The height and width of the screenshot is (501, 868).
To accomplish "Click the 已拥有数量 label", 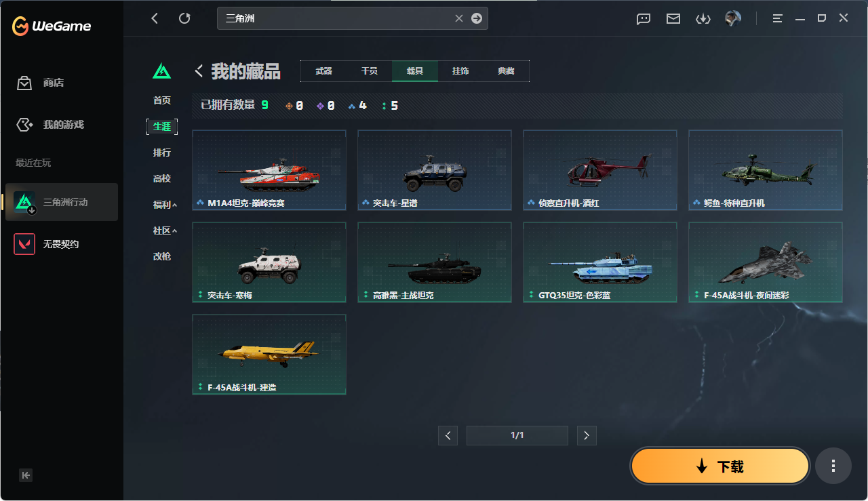I will tap(229, 105).
